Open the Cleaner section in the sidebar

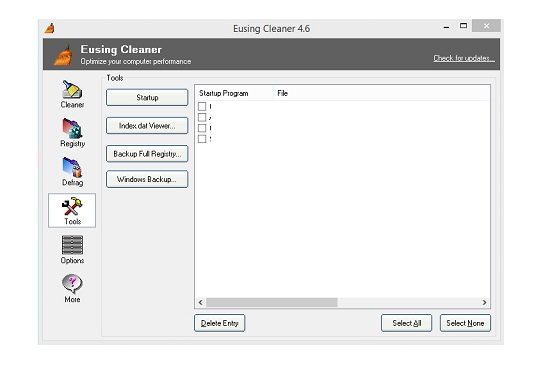[x=72, y=94]
